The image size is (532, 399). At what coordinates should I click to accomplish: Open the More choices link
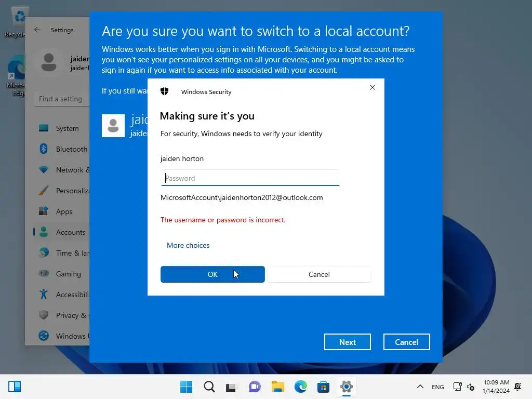click(188, 245)
